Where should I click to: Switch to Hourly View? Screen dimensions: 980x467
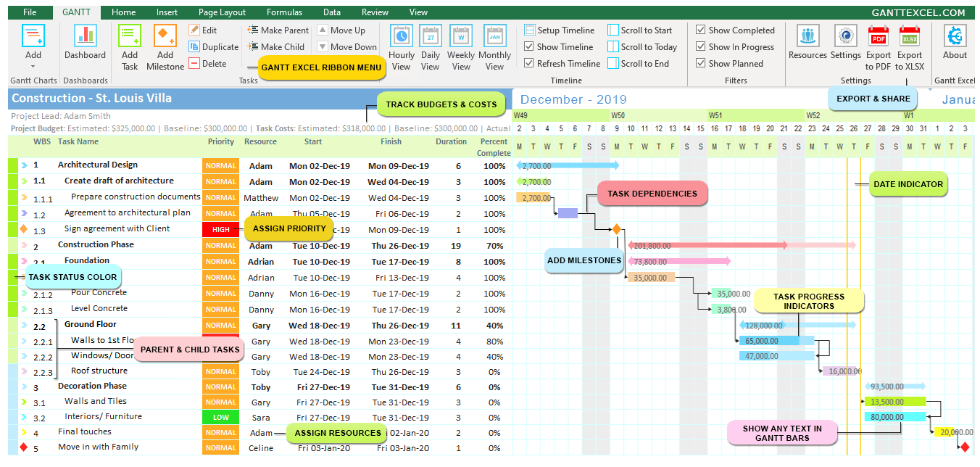click(x=402, y=48)
